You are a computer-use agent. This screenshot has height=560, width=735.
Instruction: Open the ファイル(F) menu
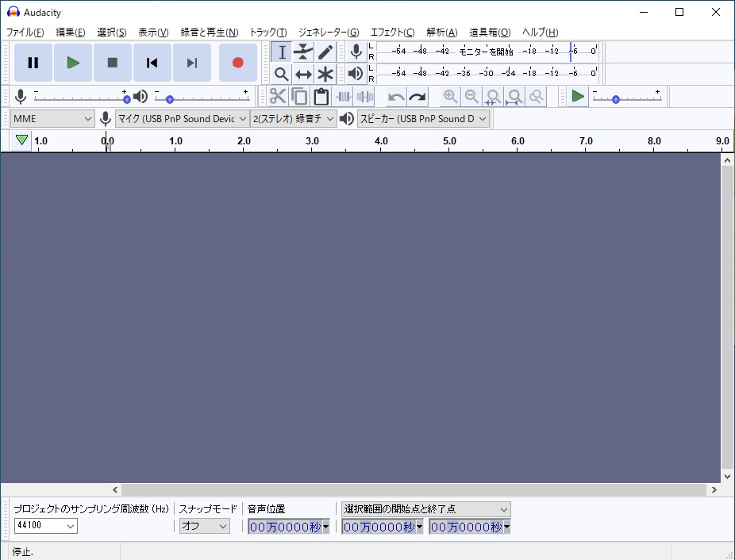25,33
